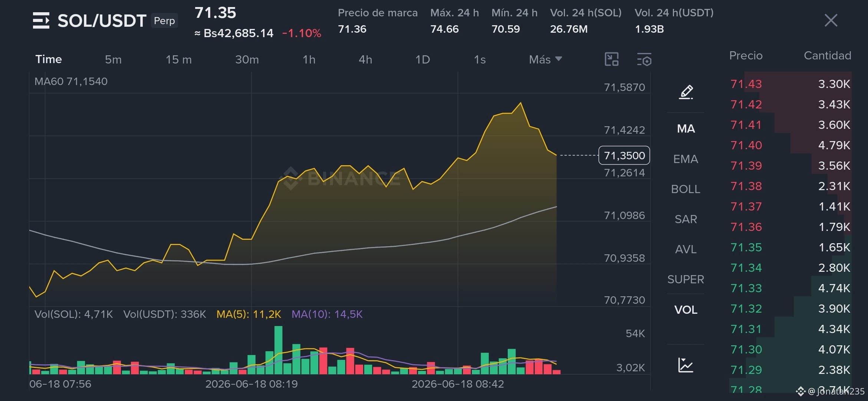Switch to the 4h interval tab
868x401 pixels.
365,59
